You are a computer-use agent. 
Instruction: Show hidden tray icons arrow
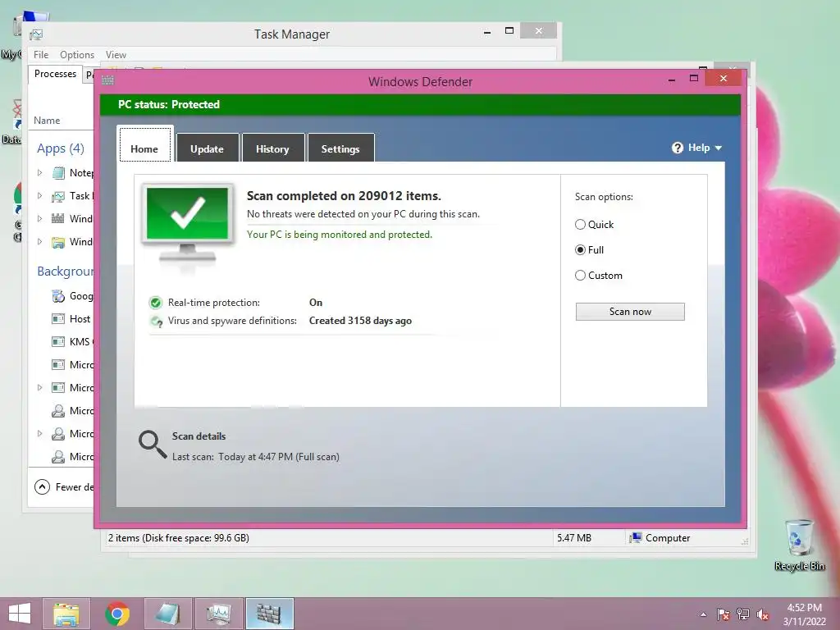click(703, 614)
